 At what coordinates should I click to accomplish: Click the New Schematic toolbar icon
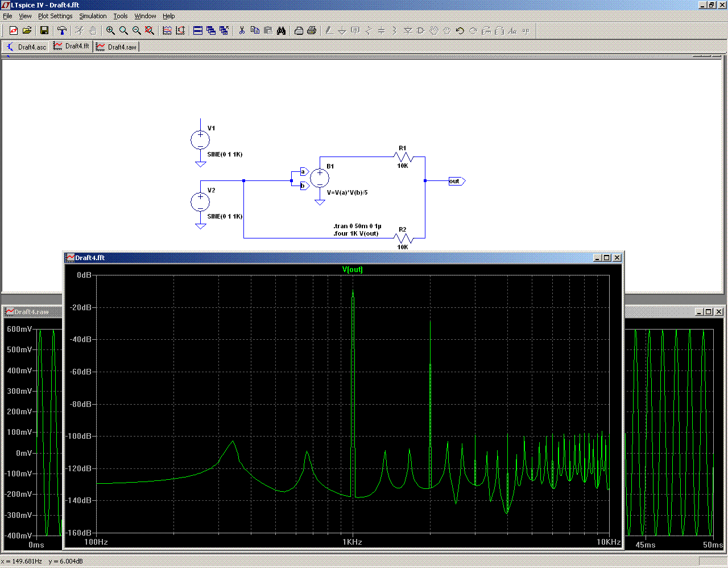point(14,31)
